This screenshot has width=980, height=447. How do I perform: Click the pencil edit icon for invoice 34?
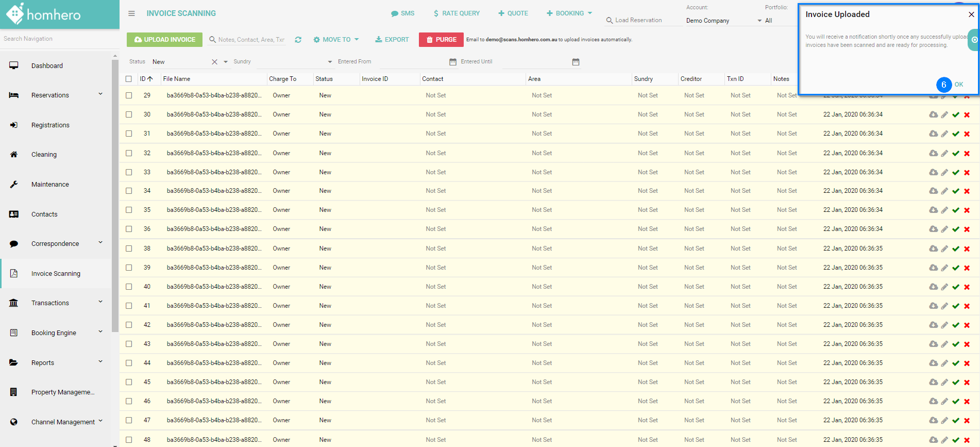pos(944,191)
